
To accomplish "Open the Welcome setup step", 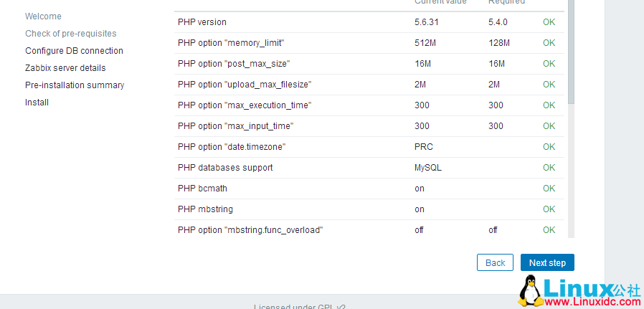I will click(x=43, y=16).
